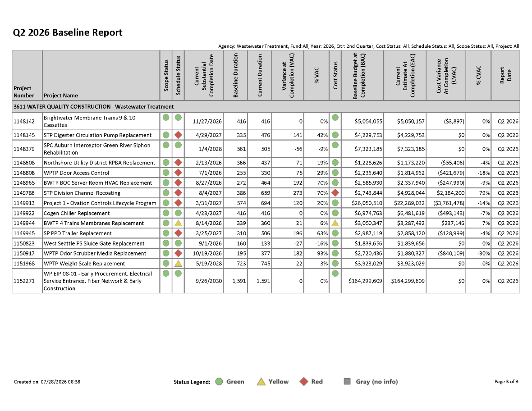Click project number 1148142
This screenshot has width=532, height=411.
(x=24, y=121)
